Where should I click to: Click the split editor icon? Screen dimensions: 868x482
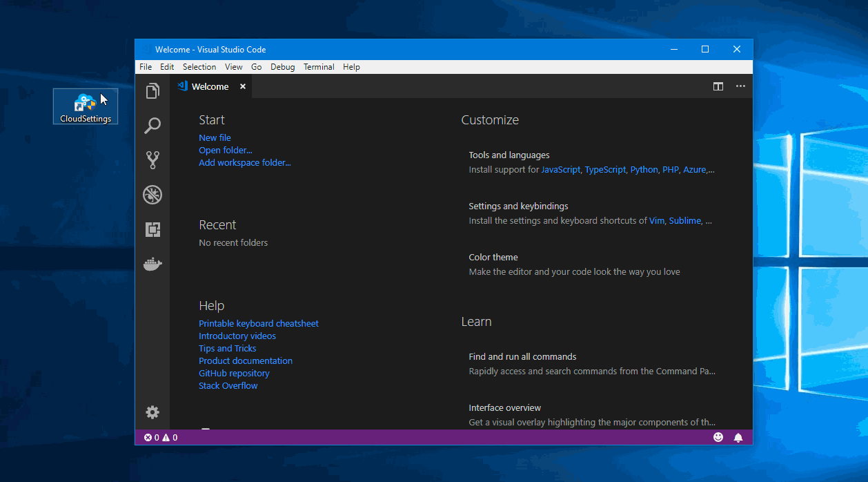point(718,86)
